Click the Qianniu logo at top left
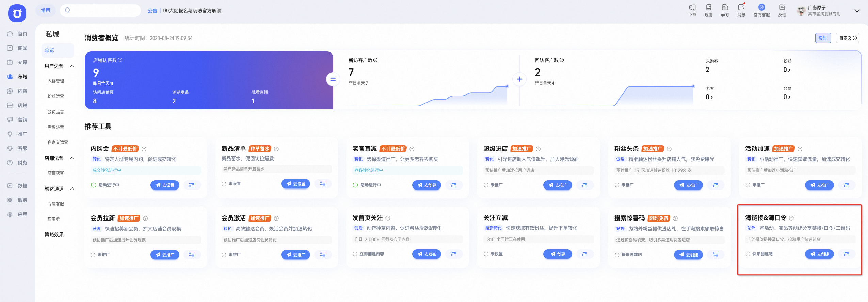 (17, 13)
